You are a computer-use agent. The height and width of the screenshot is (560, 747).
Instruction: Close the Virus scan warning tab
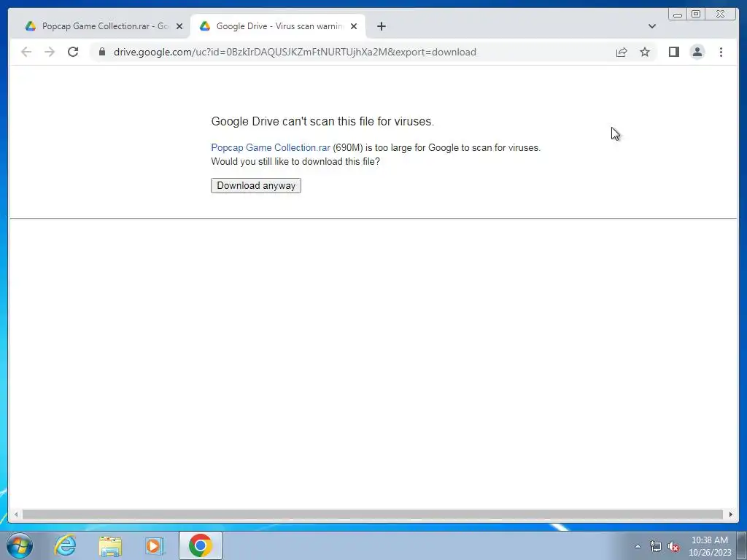(354, 26)
